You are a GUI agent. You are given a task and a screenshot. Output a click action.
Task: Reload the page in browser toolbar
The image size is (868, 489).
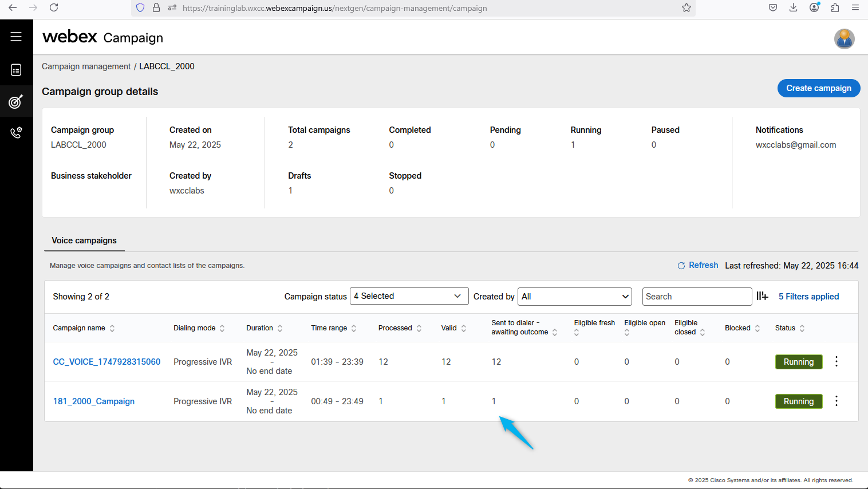pyautogui.click(x=54, y=8)
